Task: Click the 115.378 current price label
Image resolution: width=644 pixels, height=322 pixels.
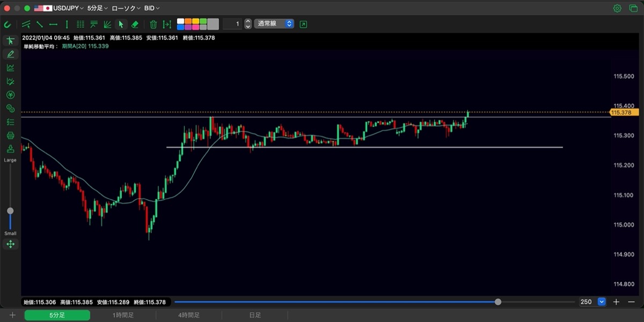Action: tap(624, 112)
